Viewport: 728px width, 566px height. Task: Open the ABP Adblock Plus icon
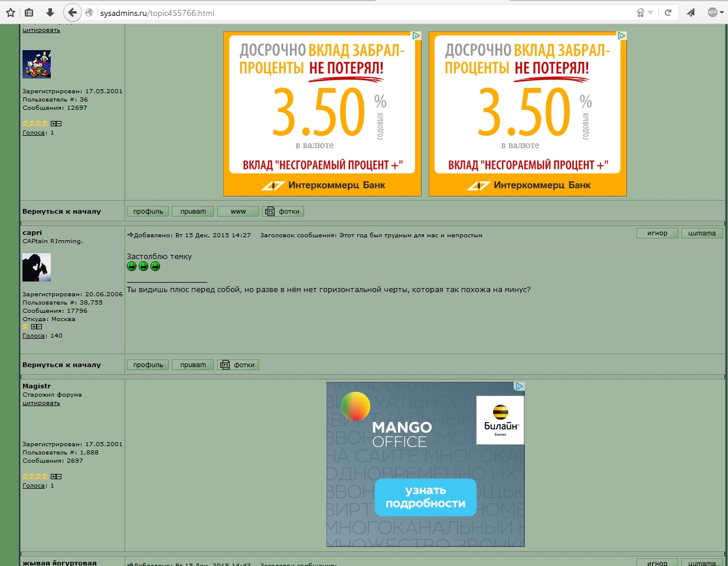tap(712, 12)
